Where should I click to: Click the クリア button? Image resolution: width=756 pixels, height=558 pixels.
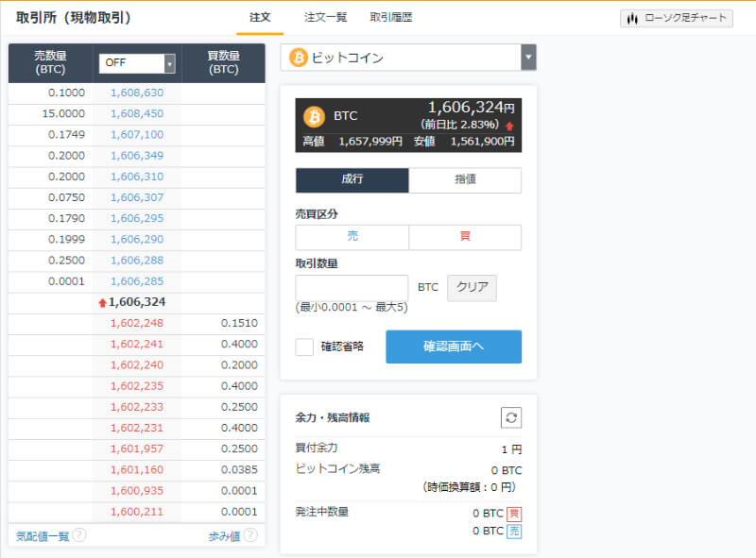point(472,288)
